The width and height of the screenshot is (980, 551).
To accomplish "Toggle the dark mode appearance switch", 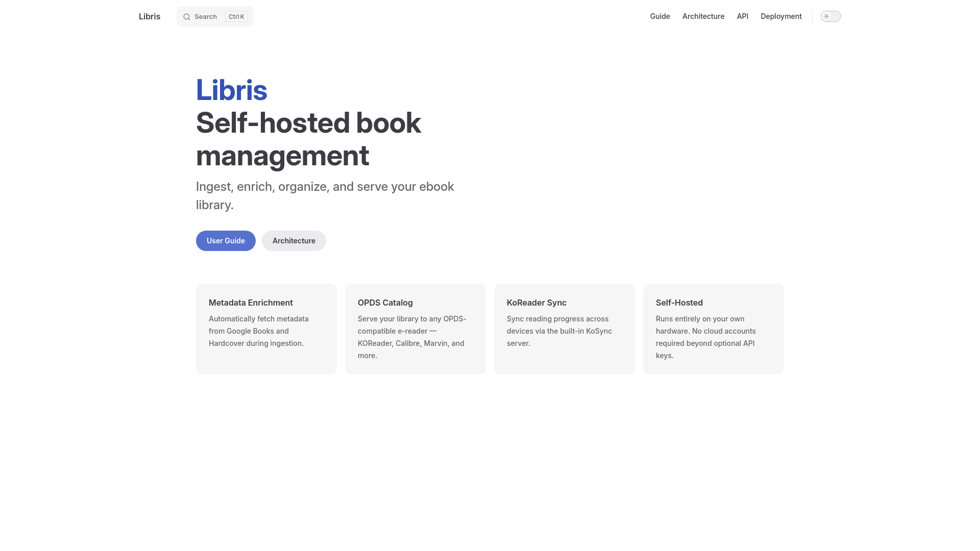I will click(830, 16).
